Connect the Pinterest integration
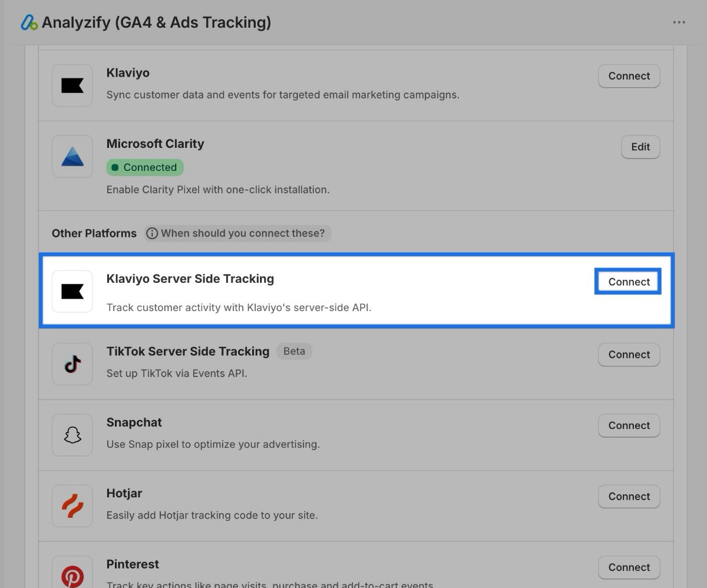The width and height of the screenshot is (707, 588). (x=629, y=567)
